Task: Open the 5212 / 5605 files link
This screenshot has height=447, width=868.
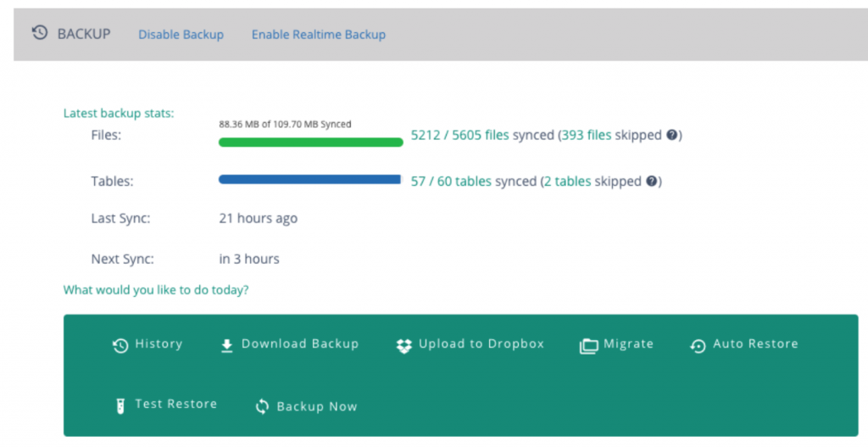Action: 459,135
